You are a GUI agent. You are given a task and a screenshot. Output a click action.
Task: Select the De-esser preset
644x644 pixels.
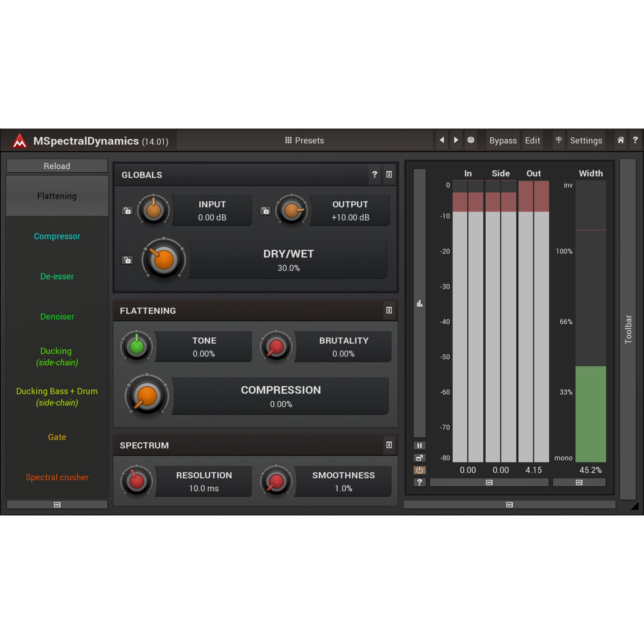(x=57, y=276)
